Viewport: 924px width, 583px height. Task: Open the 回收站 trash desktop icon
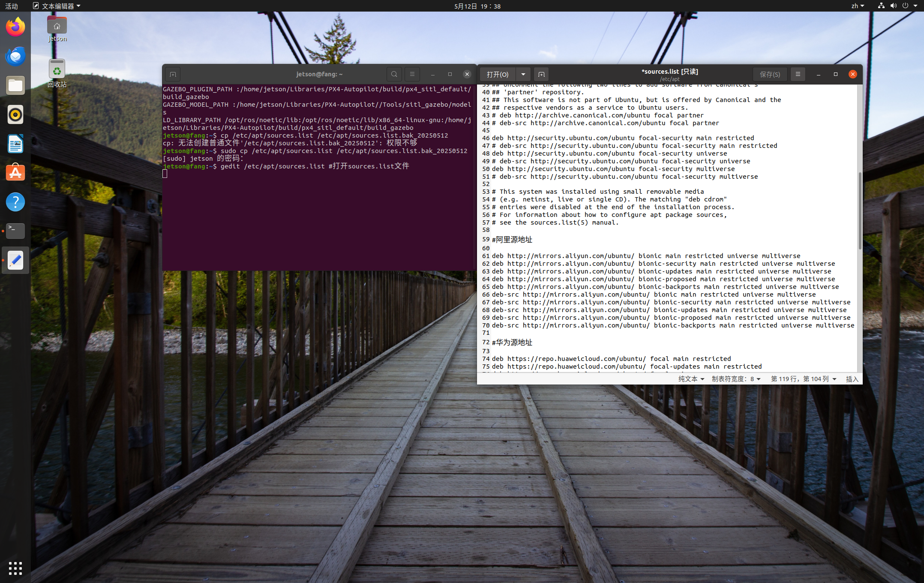coord(57,74)
